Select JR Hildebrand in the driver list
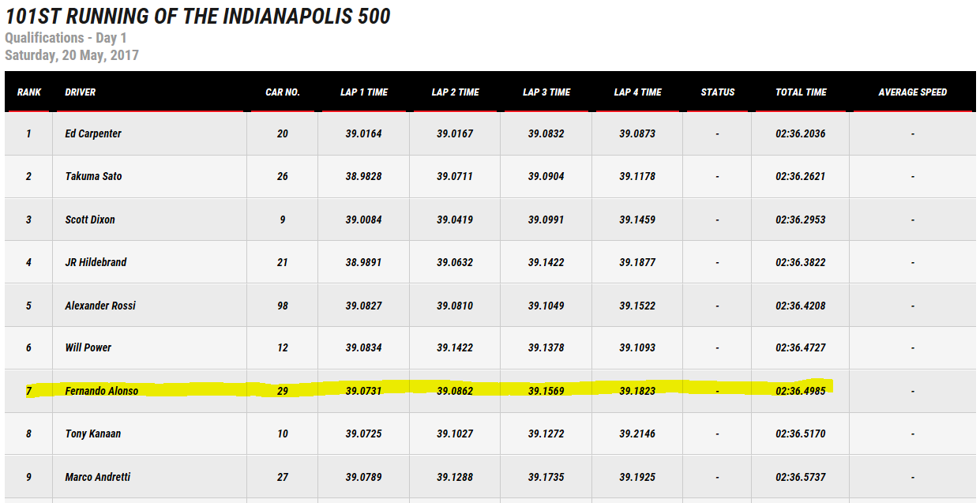This screenshot has width=980, height=503. (x=96, y=262)
